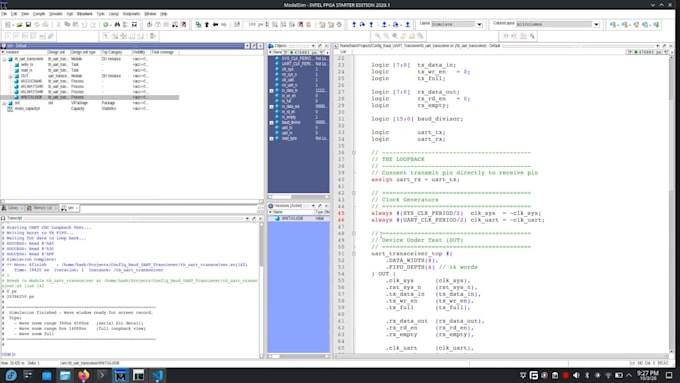The width and height of the screenshot is (680, 383).
Task: Click the Transcript vertical scrollbar
Action: click(x=261, y=289)
